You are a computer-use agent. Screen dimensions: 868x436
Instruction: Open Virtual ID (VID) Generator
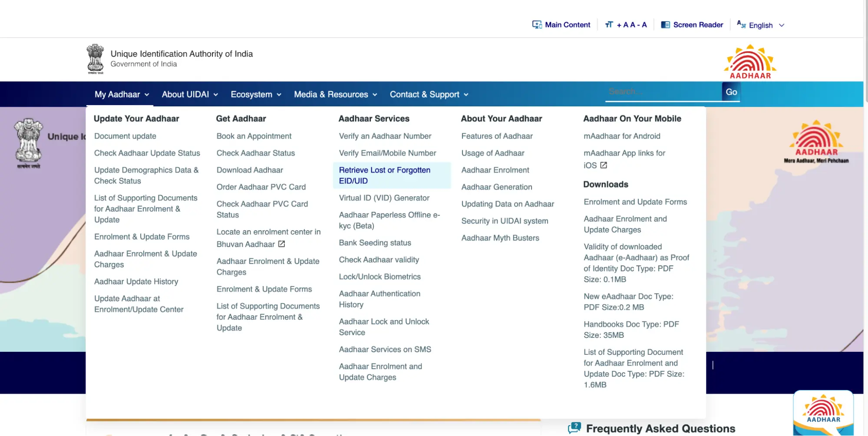pyautogui.click(x=384, y=198)
